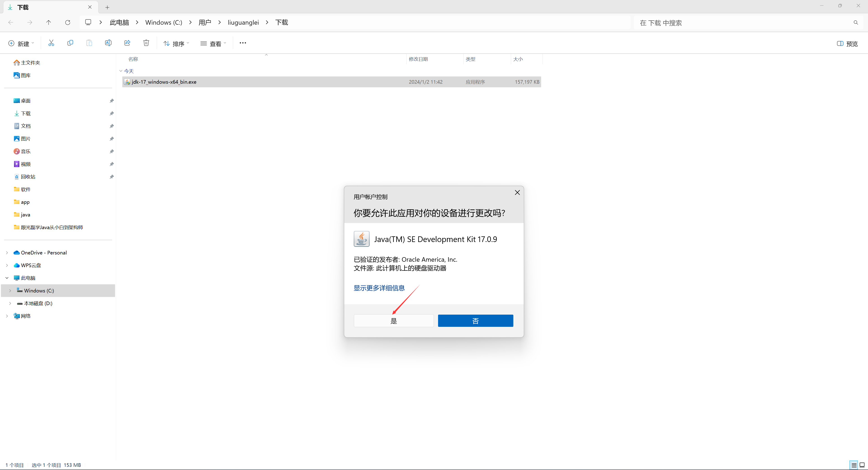Click Windows (C:) in the breadcrumb

coord(164,22)
